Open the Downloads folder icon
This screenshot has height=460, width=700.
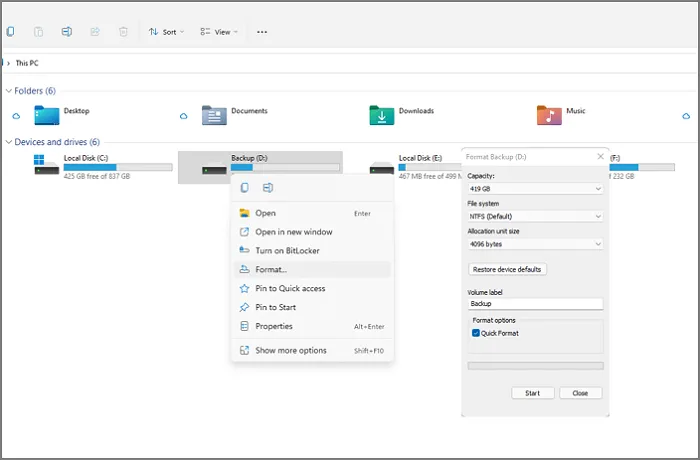coord(381,115)
